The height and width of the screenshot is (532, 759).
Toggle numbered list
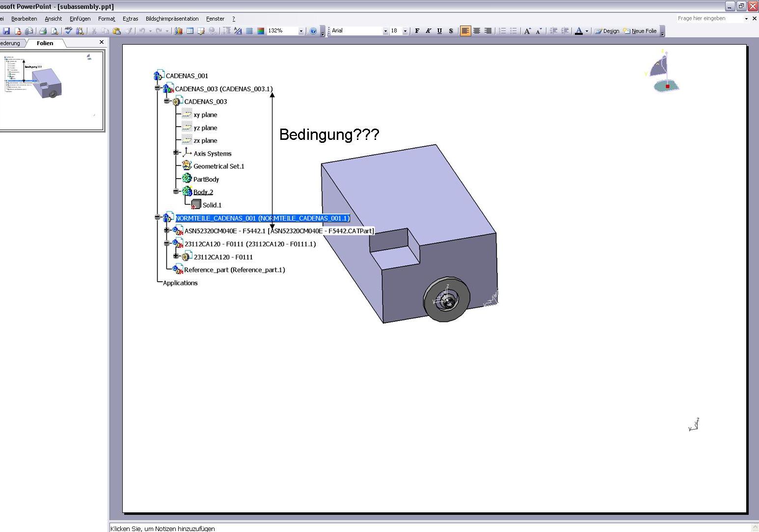coord(502,31)
